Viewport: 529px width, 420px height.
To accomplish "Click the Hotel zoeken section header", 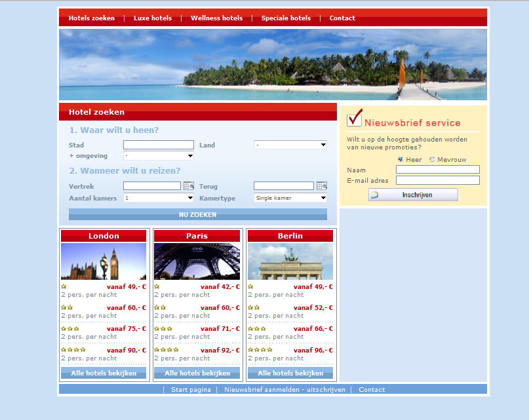I will click(x=198, y=111).
